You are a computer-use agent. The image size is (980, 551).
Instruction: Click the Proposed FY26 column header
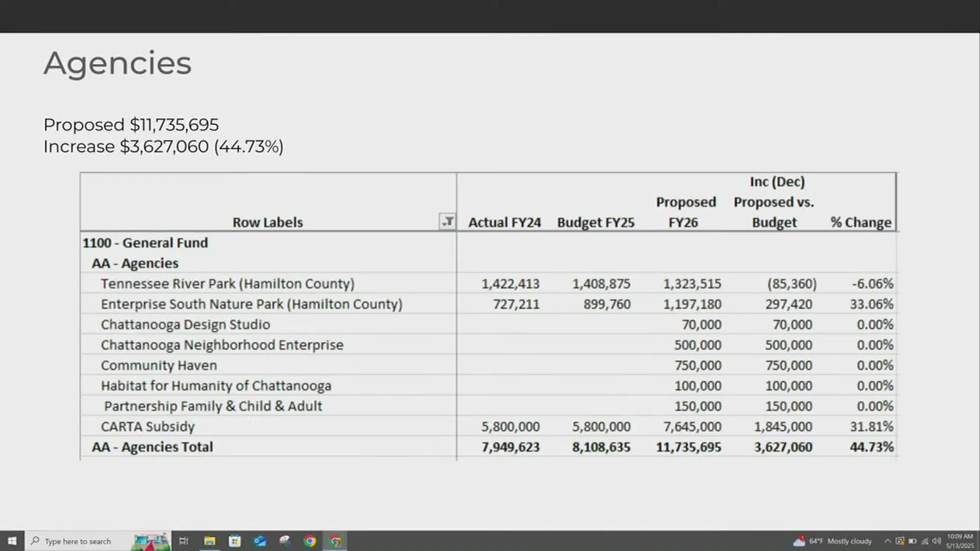tap(685, 212)
